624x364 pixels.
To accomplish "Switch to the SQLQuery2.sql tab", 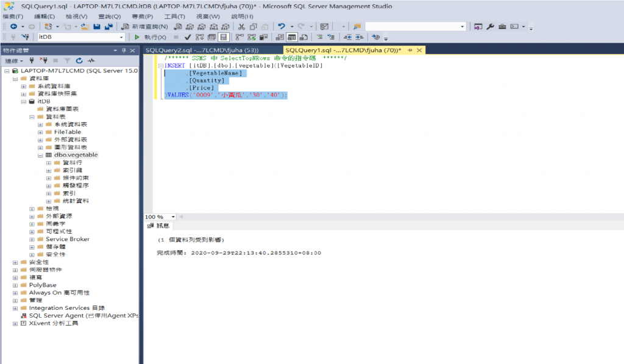I will (x=202, y=50).
